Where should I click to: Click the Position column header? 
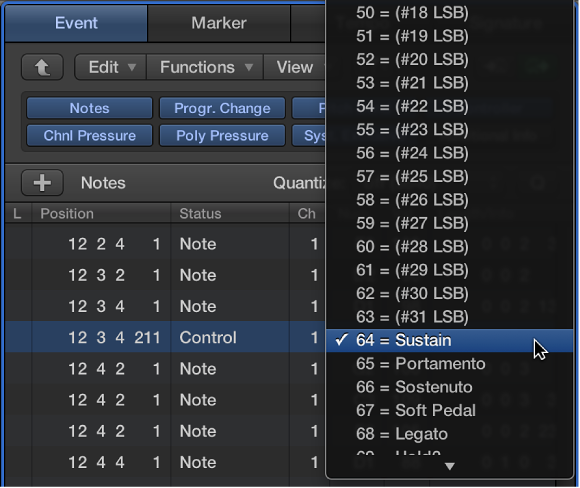101,213
